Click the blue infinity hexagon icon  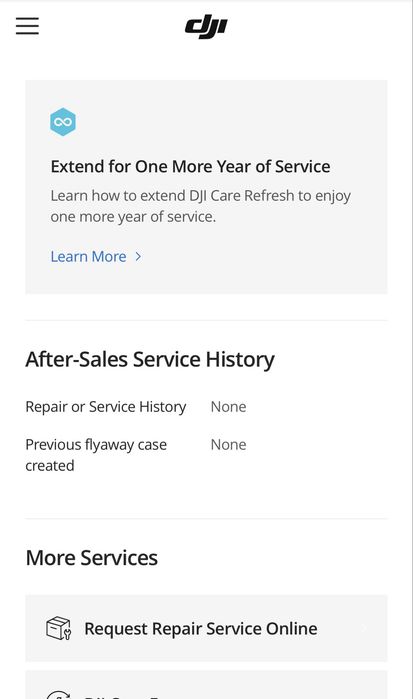[63, 122]
